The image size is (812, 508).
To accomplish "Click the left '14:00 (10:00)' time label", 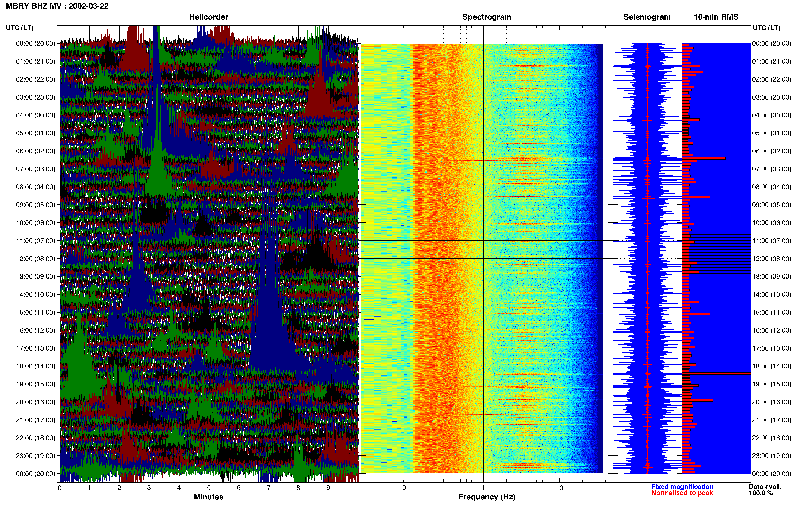I will pos(36,295).
